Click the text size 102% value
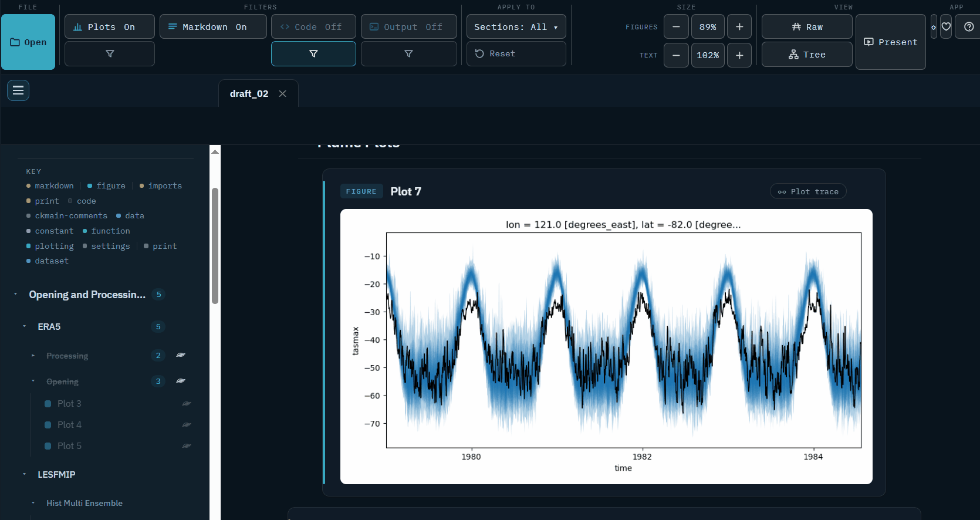The width and height of the screenshot is (980, 520). tap(708, 55)
